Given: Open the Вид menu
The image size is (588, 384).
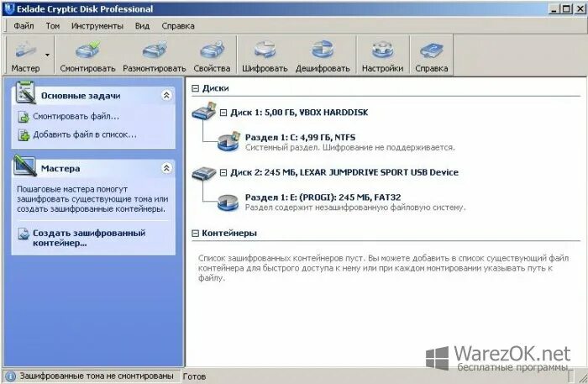Looking at the screenshot, I should tap(142, 26).
